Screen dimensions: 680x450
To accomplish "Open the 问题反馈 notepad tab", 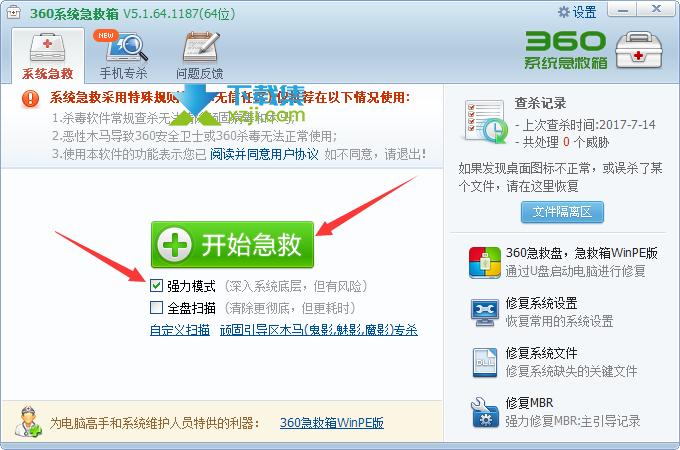I will tap(199, 55).
